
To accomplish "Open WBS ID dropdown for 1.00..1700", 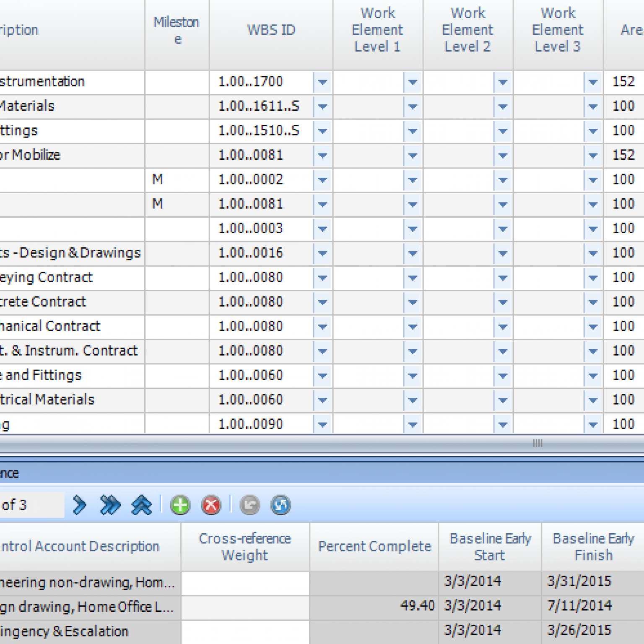I will [322, 82].
